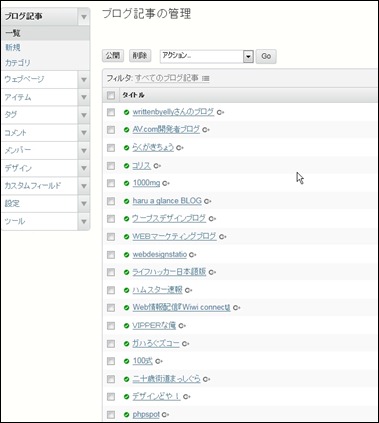Sort by the タイトル column header

[x=133, y=95]
